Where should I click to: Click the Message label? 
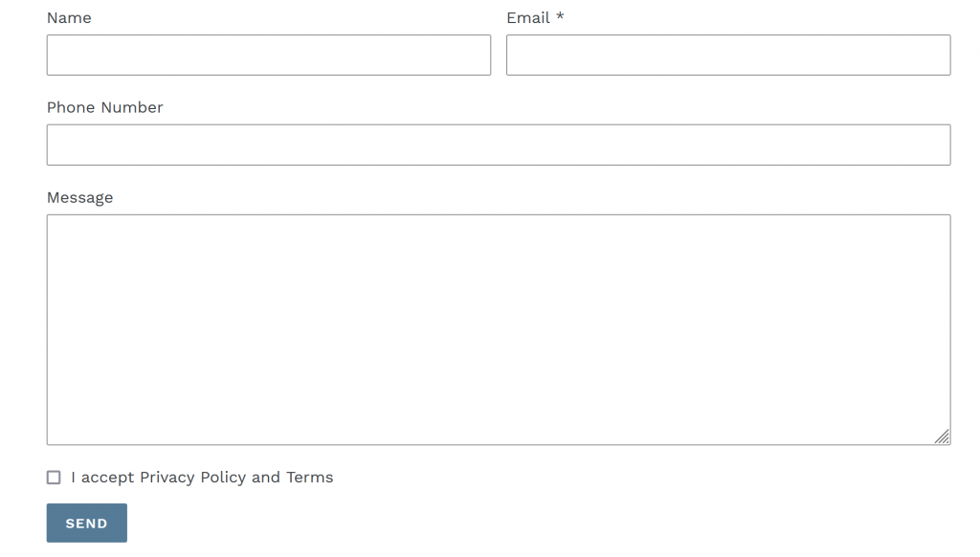coord(79,197)
